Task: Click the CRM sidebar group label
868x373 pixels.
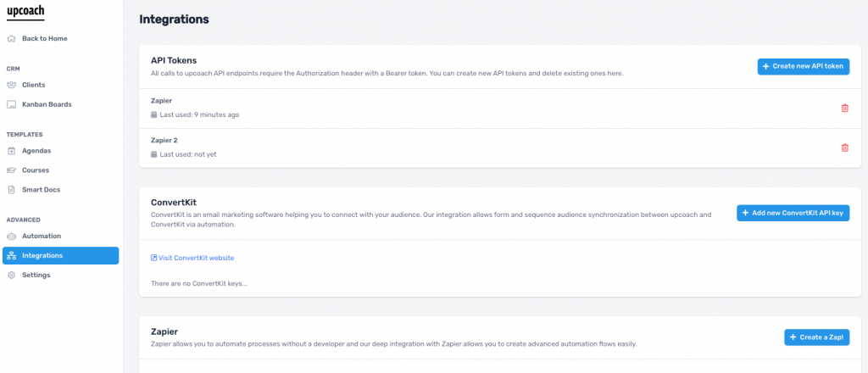Action: 13,70
